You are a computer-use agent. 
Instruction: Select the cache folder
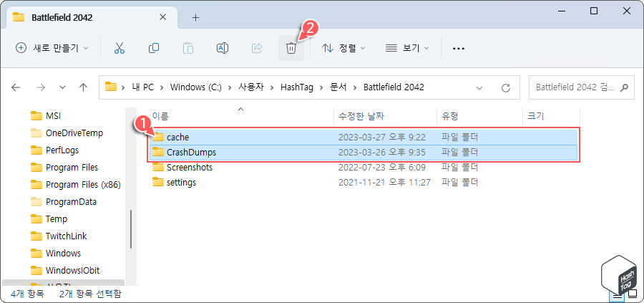364,137
